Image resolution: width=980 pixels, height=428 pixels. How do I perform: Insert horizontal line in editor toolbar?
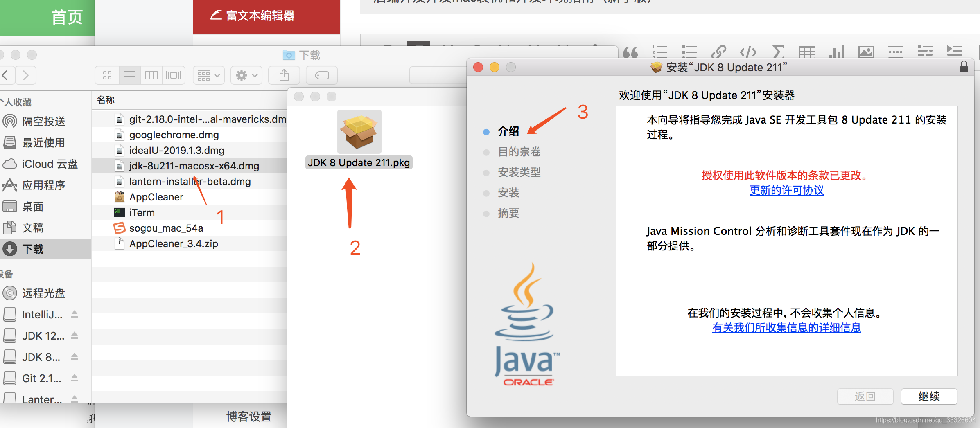click(x=896, y=52)
